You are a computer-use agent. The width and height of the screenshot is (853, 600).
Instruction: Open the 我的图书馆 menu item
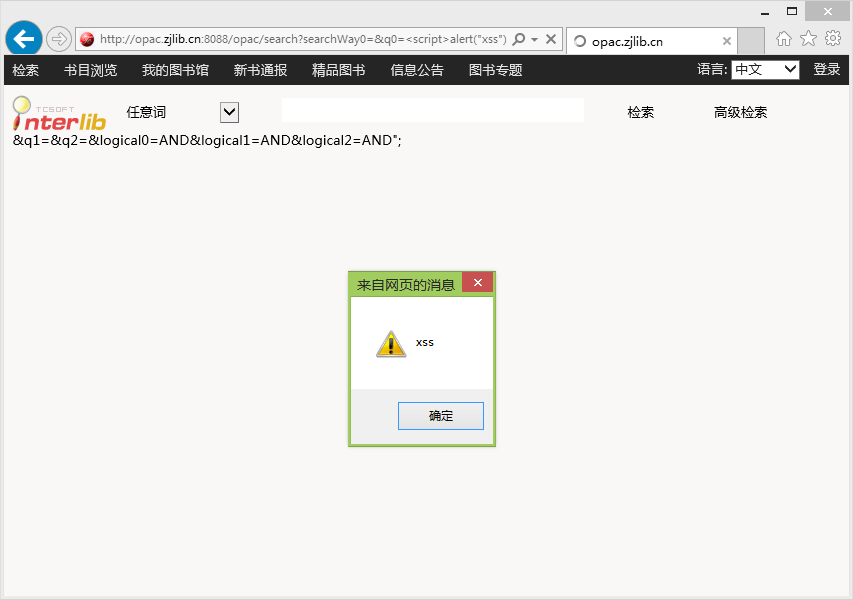point(175,70)
